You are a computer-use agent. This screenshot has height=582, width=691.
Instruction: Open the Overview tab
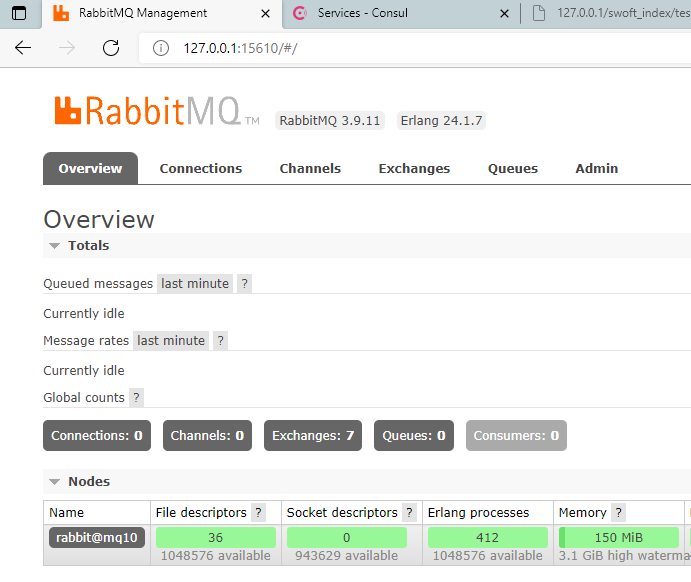pyautogui.click(x=90, y=168)
